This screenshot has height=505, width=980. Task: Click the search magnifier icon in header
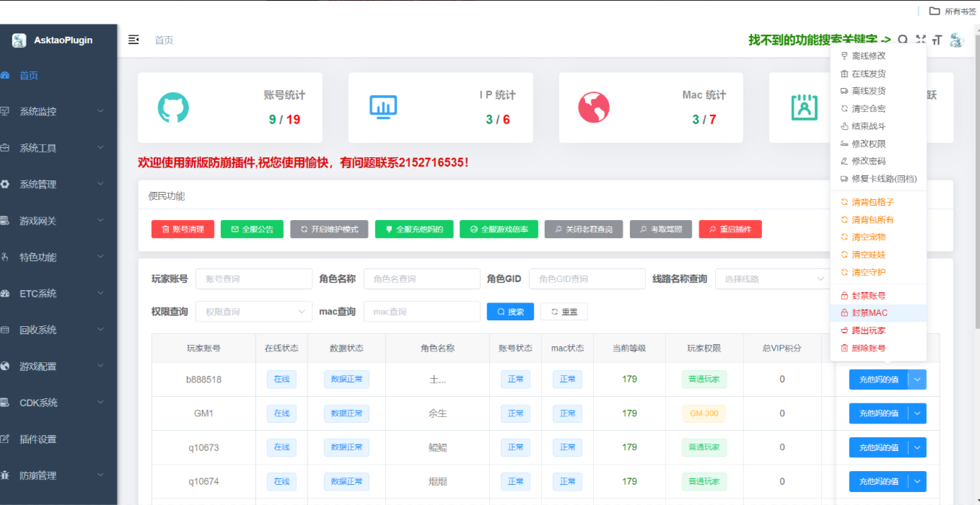904,40
